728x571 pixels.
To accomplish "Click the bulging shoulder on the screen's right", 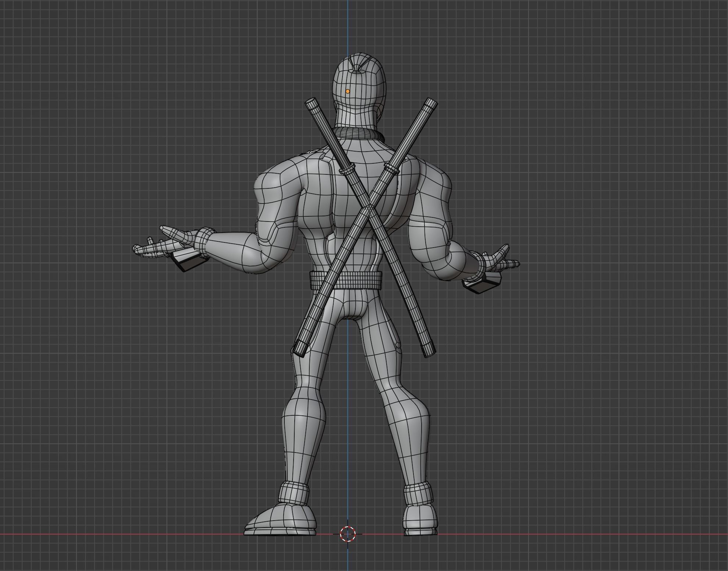I will click(434, 184).
